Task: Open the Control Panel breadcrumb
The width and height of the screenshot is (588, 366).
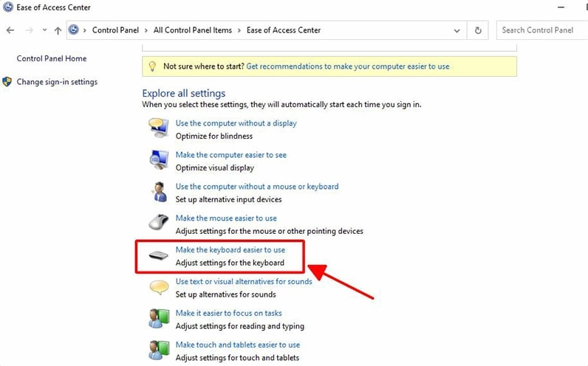Action: pos(115,30)
